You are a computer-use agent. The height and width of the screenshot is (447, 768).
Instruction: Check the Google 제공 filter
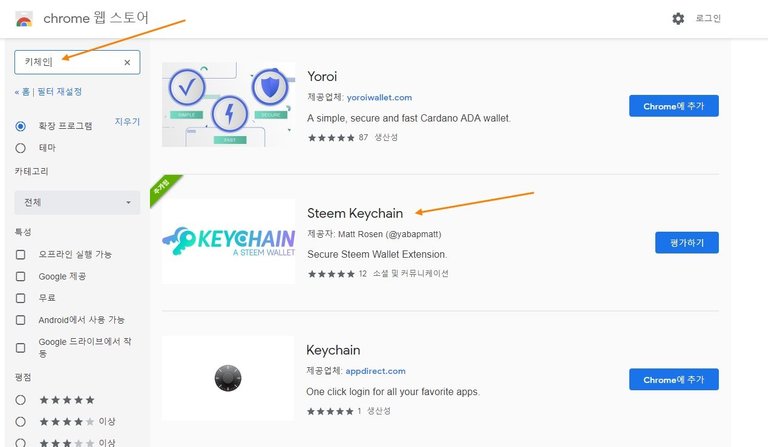tap(21, 276)
